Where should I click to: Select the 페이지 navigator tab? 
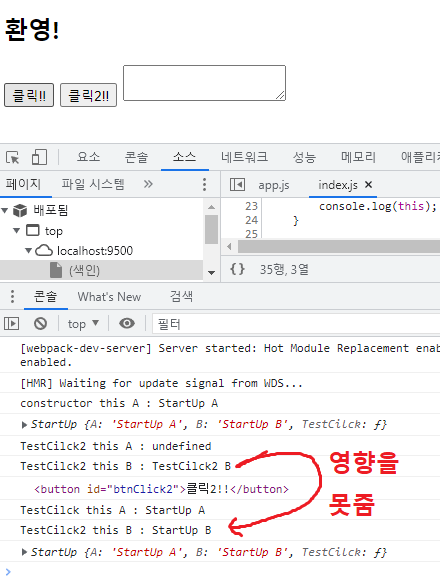point(23,184)
